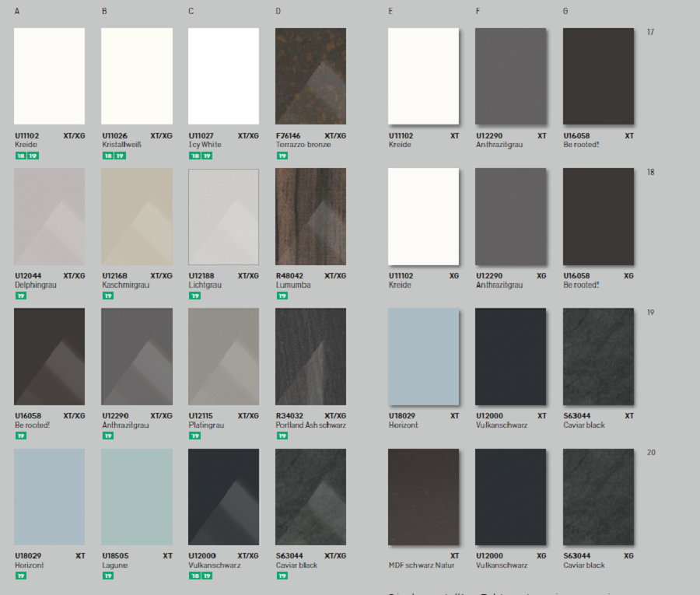Click row number 17 on the right
Screen dimensions: 700x595
click(650, 32)
